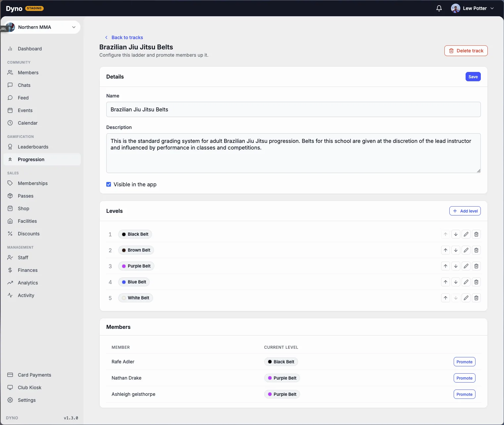Viewport: 504px width, 425px height.
Task: Open Memberships page
Action: [42, 183]
